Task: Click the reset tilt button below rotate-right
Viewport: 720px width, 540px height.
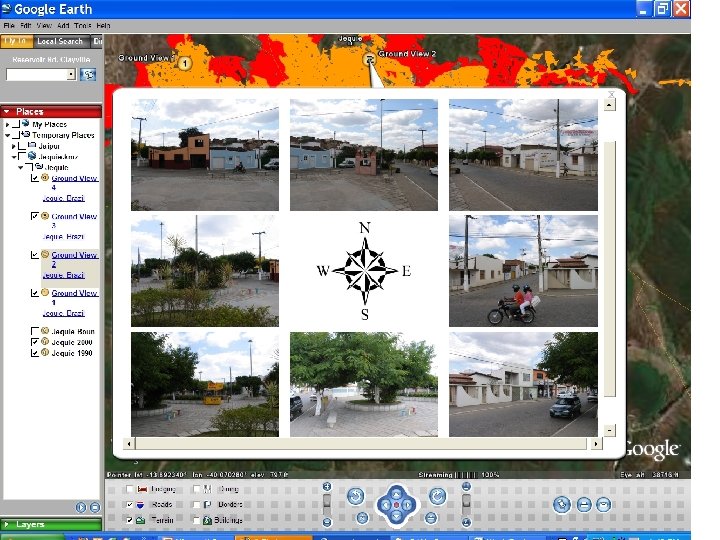Action: [x=431, y=518]
